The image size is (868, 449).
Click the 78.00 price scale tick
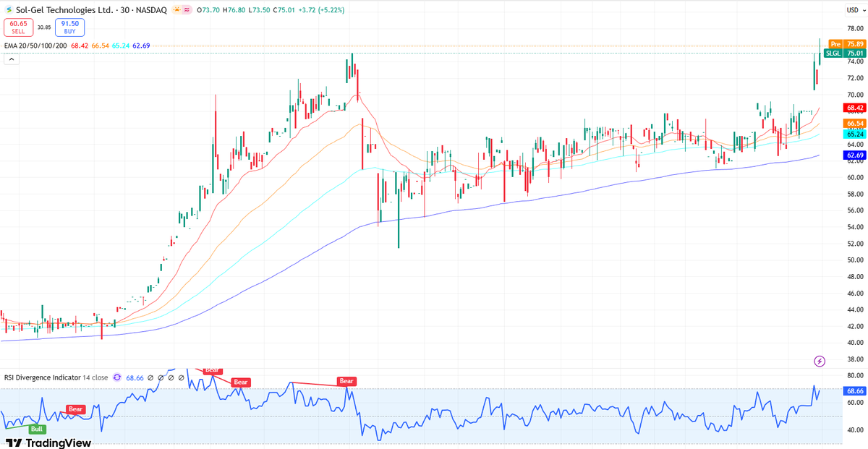click(x=855, y=29)
